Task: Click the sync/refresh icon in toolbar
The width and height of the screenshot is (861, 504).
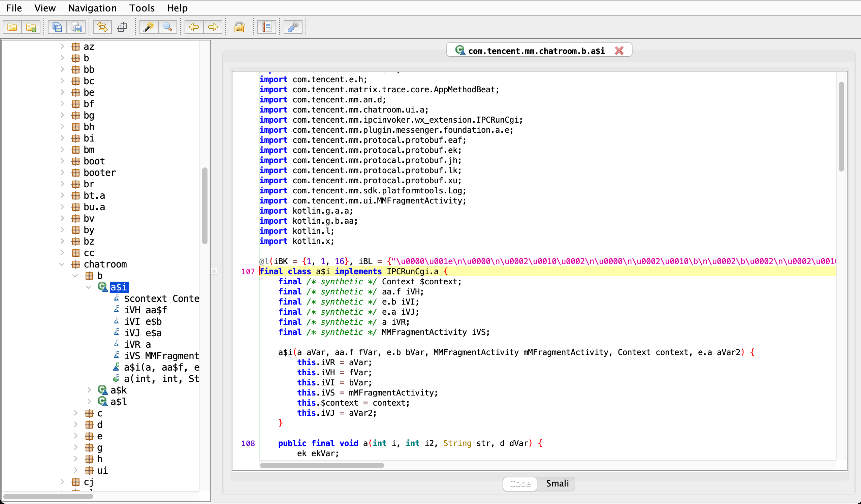Action: (x=102, y=28)
